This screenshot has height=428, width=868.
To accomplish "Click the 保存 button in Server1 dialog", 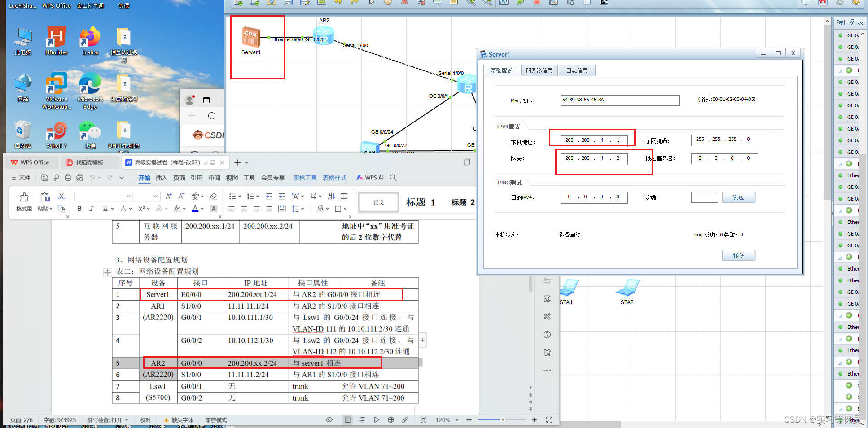I will point(738,255).
